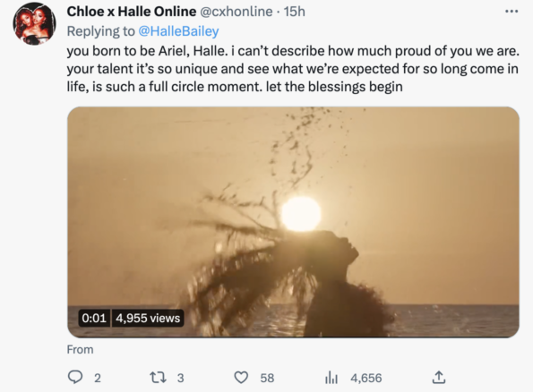Click the 4,955 views label

point(148,318)
